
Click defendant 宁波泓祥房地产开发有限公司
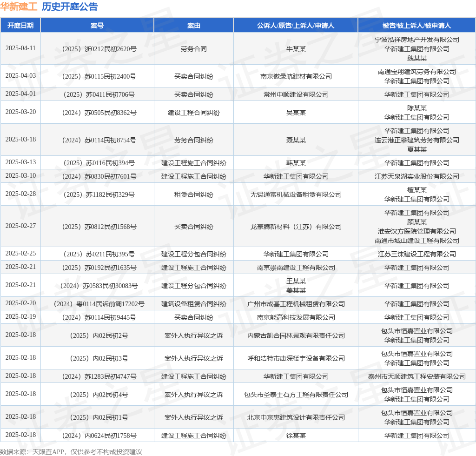417,40
